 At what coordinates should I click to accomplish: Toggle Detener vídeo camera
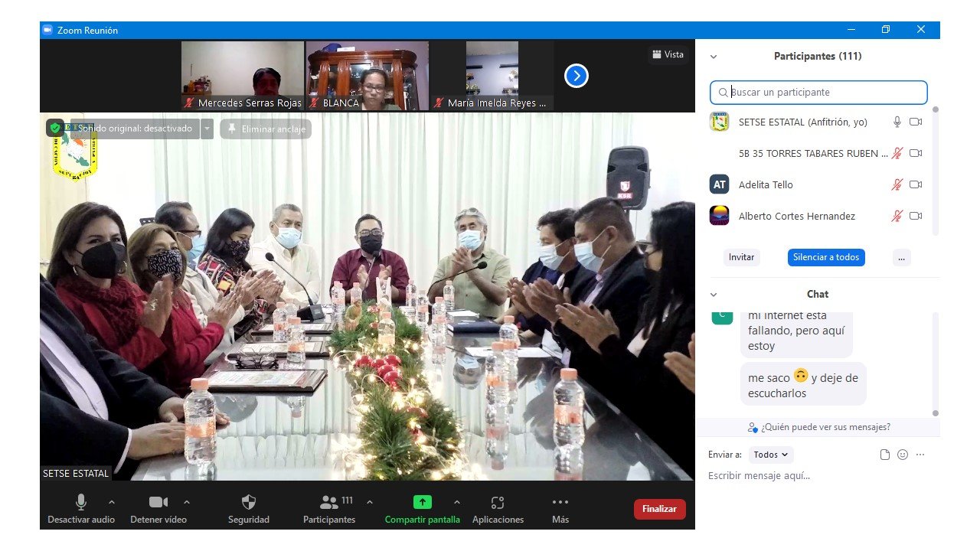[x=158, y=503]
